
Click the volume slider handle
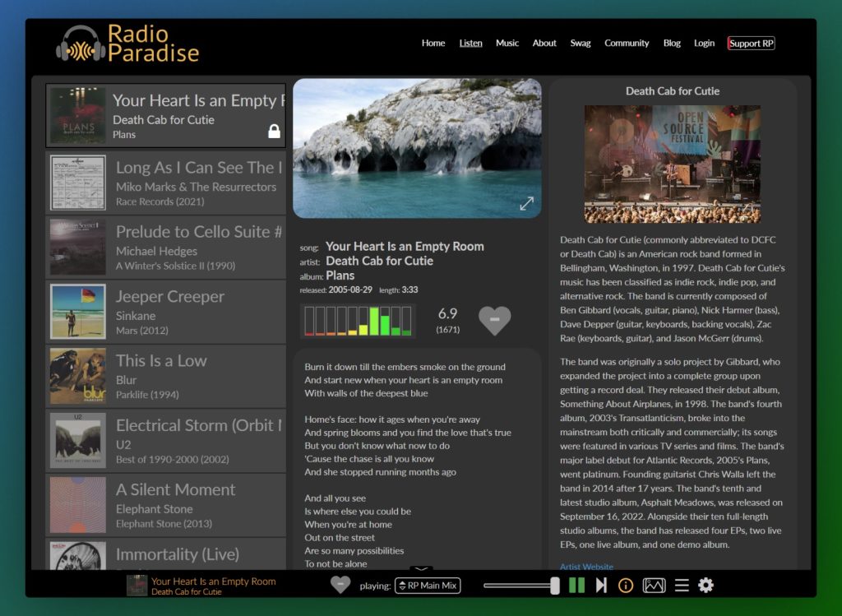555,586
